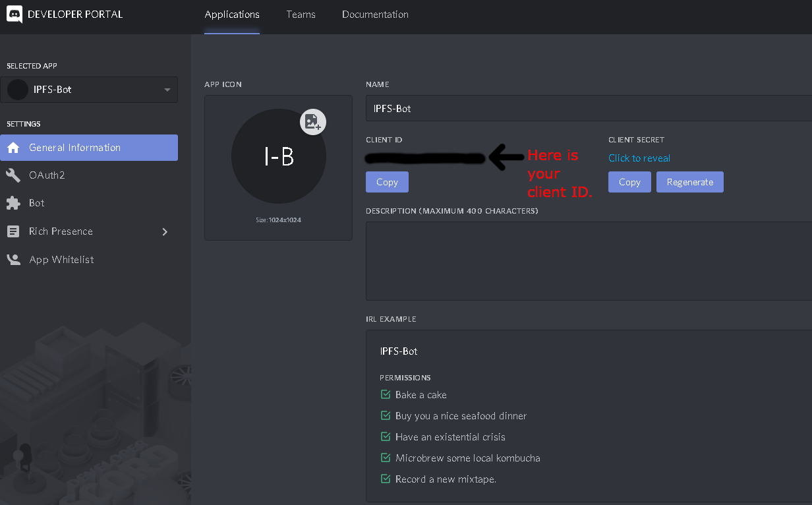Click the APP ICON label

[223, 84]
